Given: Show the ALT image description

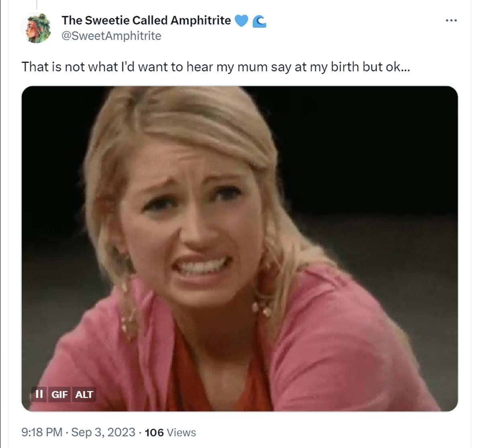Looking at the screenshot, I should click(x=84, y=394).
